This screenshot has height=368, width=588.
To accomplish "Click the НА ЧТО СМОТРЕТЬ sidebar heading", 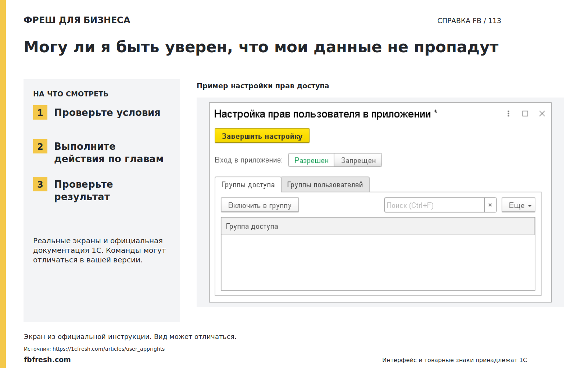I will 71,94.
